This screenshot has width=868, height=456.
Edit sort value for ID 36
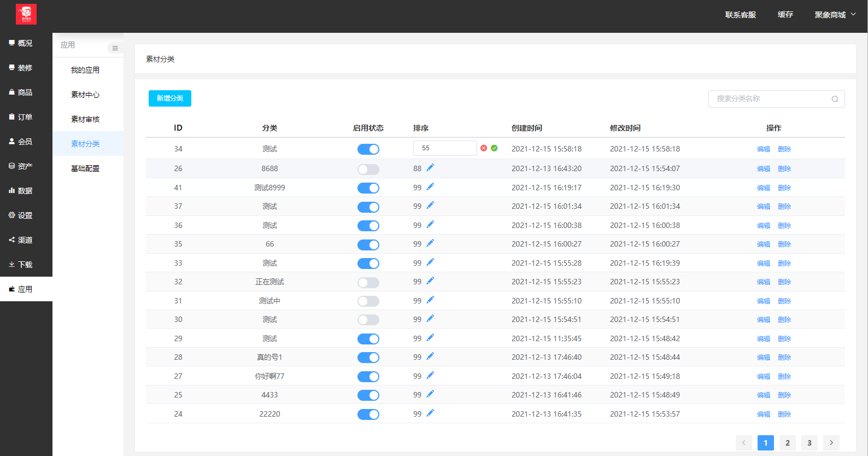[x=430, y=224]
